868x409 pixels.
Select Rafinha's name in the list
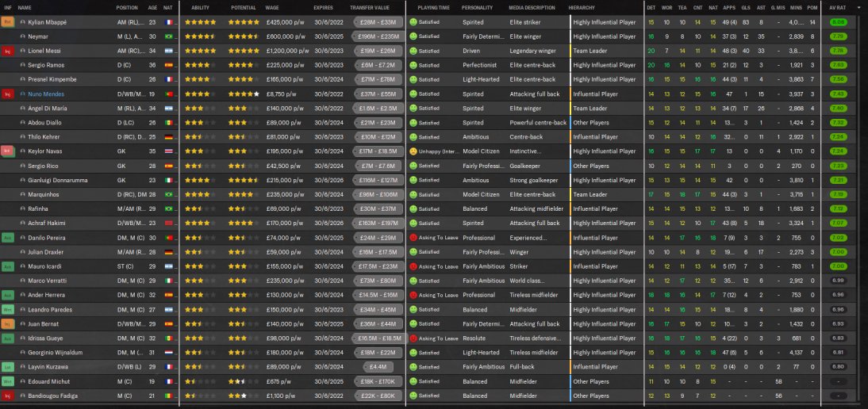37,209
